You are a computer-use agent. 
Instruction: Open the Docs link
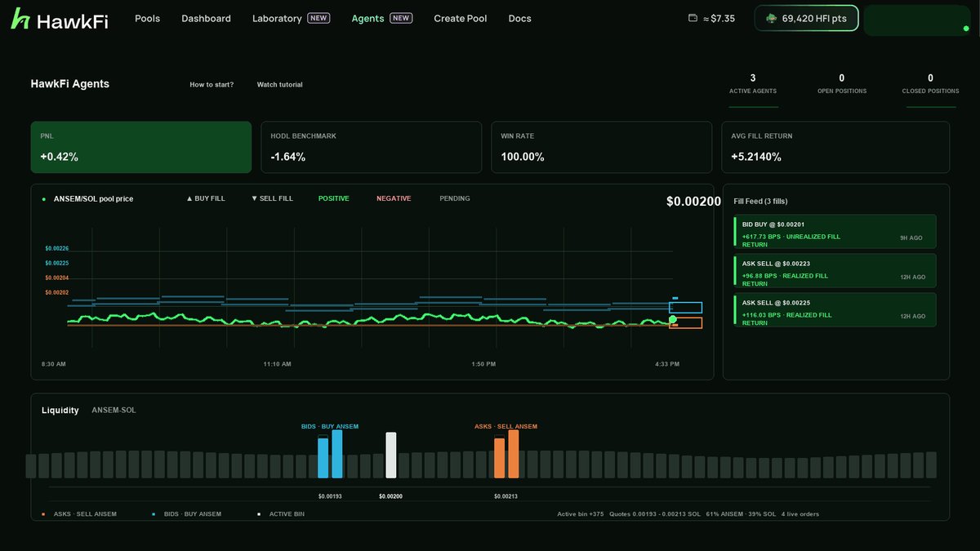[x=519, y=18]
